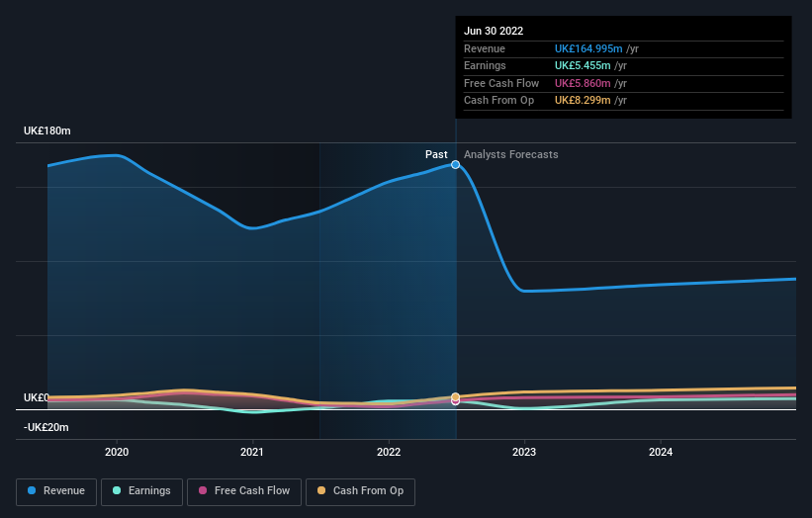
Task: Click the -UK£20m y-axis label
Action: click(46, 427)
